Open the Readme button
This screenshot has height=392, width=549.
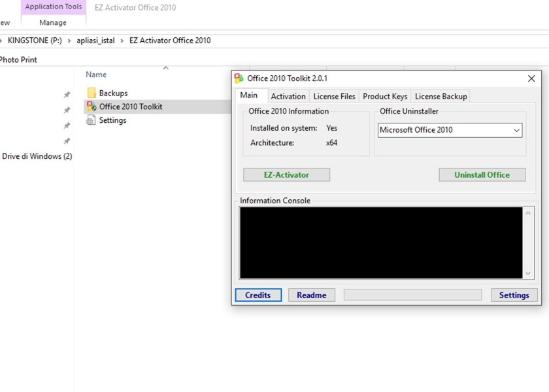tap(312, 295)
